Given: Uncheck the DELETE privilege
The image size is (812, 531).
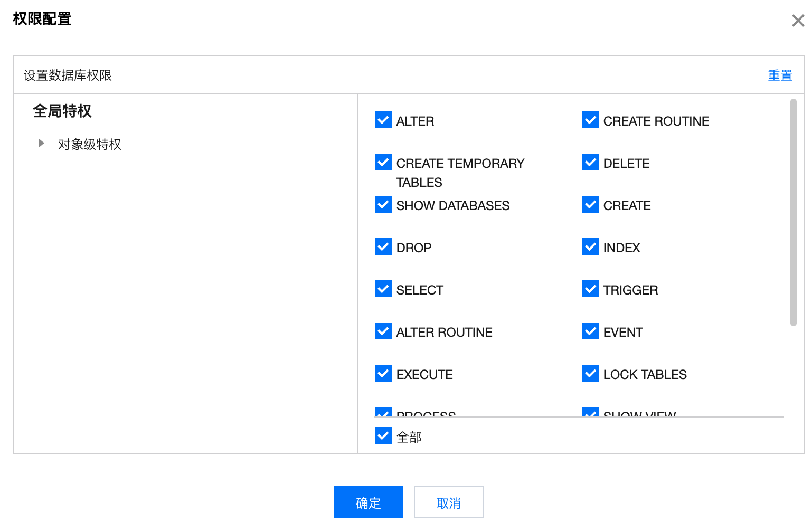Looking at the screenshot, I should coord(590,163).
